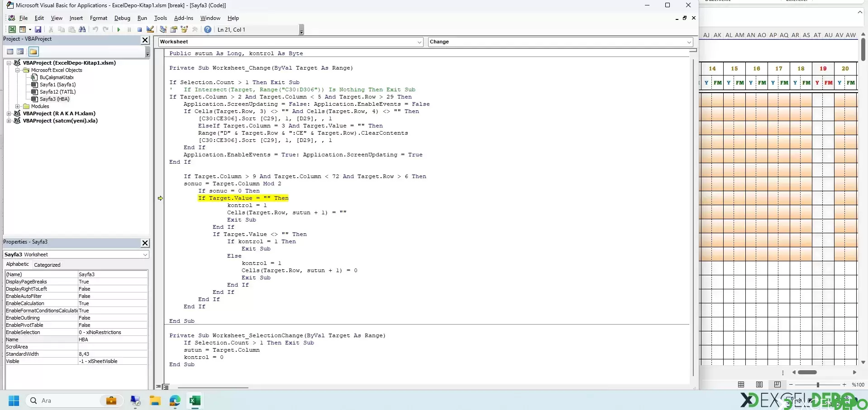Collapse Microsoft Excel Objects folder

point(17,70)
